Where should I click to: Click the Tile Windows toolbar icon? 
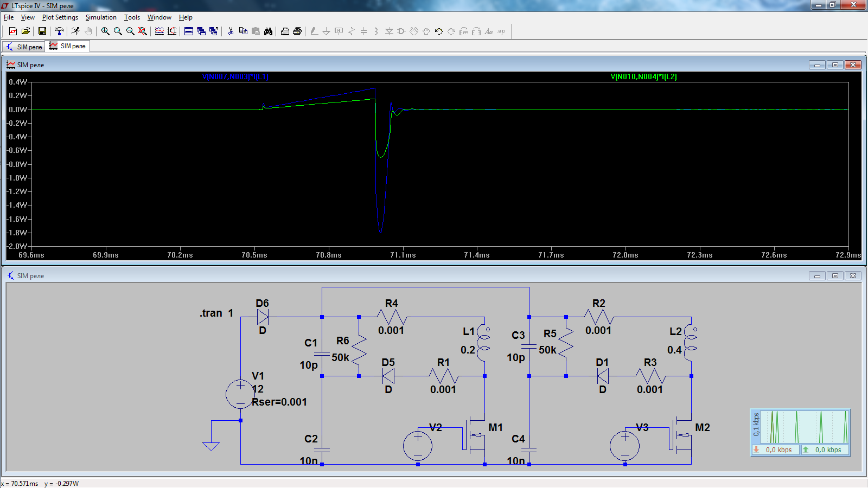[188, 31]
